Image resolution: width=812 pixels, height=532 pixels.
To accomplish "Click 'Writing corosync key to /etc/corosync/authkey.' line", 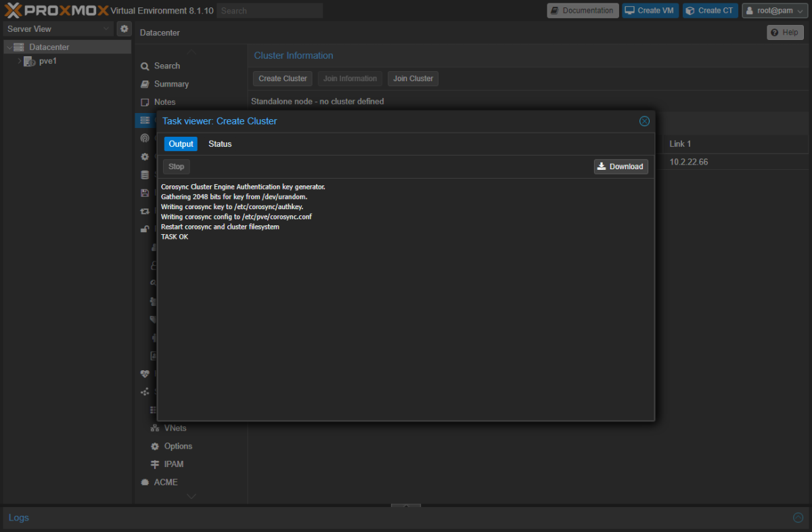I will tap(232, 206).
